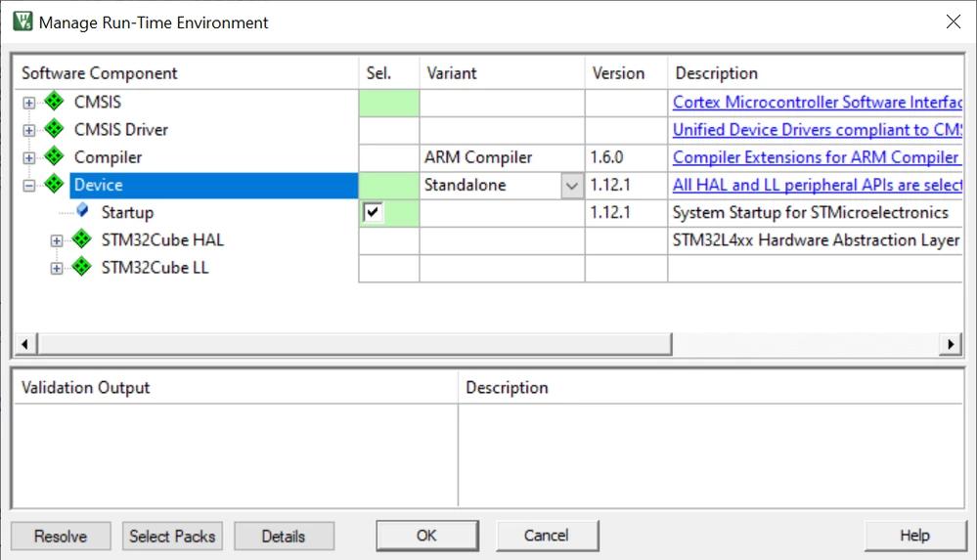Click the CMSIS Driver green diamond icon

pyautogui.click(x=54, y=129)
